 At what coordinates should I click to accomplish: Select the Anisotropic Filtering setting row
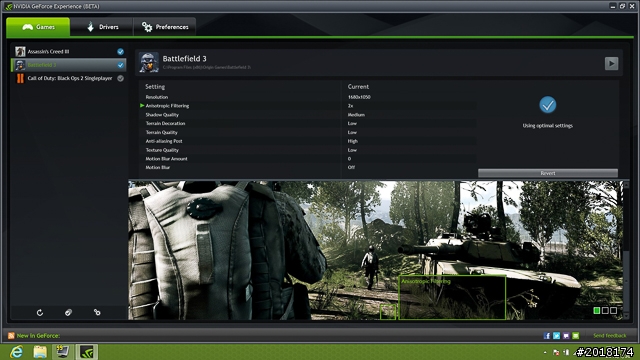coord(307,106)
